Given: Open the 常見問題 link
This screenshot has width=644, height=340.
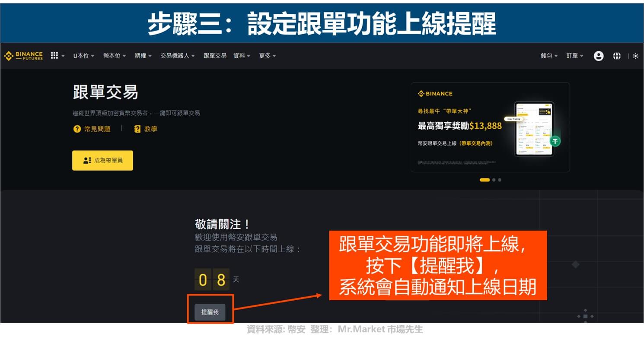Looking at the screenshot, I should (x=97, y=129).
